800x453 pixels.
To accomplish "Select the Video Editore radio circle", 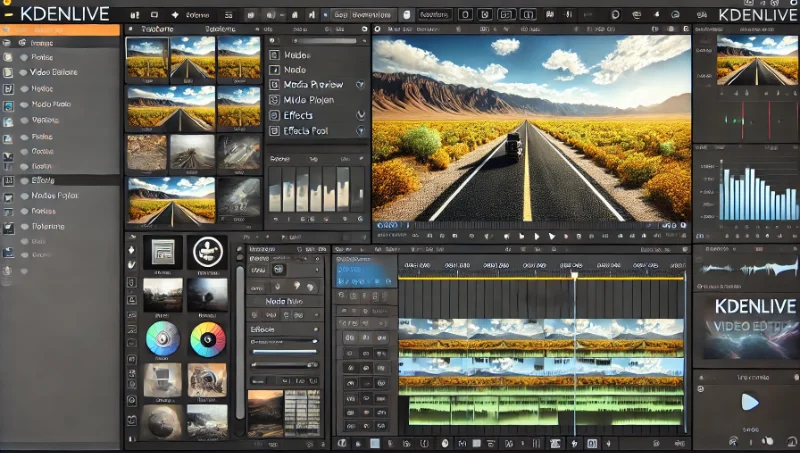I will click(x=23, y=72).
